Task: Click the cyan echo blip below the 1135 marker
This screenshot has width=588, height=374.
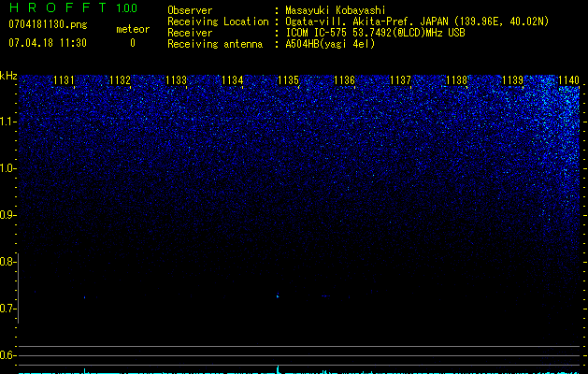Action: click(x=278, y=295)
